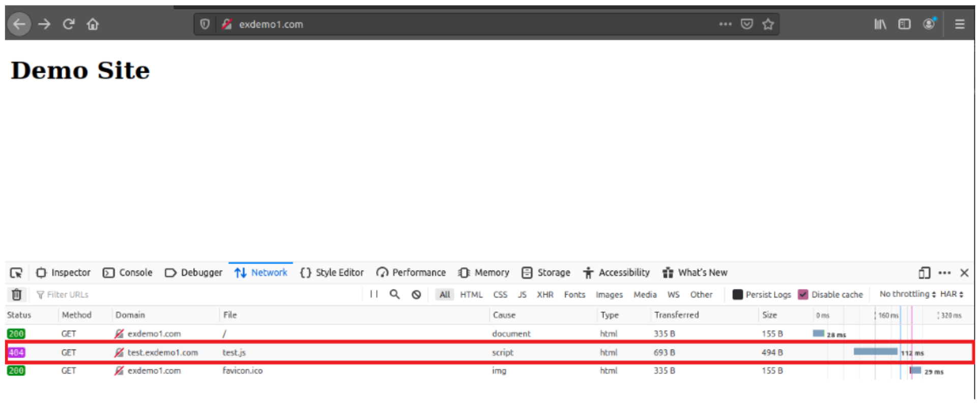Filter requests by XHR type

[x=544, y=295]
